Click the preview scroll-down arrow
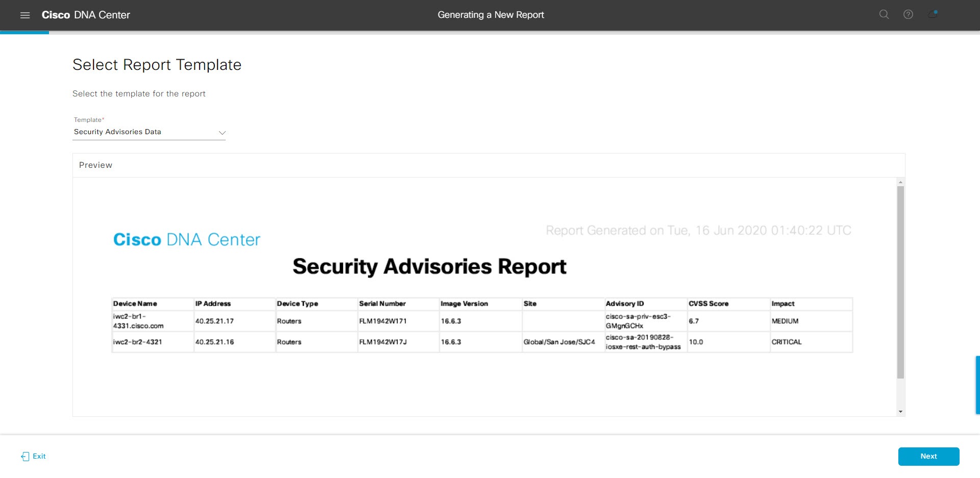980x478 pixels. [899, 411]
